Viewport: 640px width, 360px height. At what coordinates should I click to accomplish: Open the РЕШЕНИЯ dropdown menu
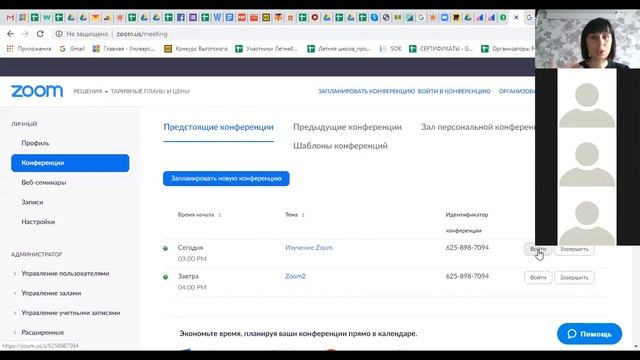91,91
